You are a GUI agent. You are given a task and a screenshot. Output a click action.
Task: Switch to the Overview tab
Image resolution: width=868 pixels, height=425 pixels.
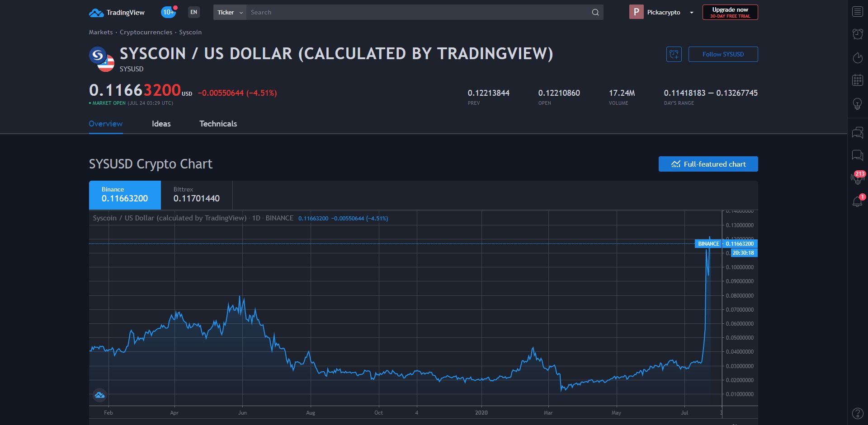point(106,124)
